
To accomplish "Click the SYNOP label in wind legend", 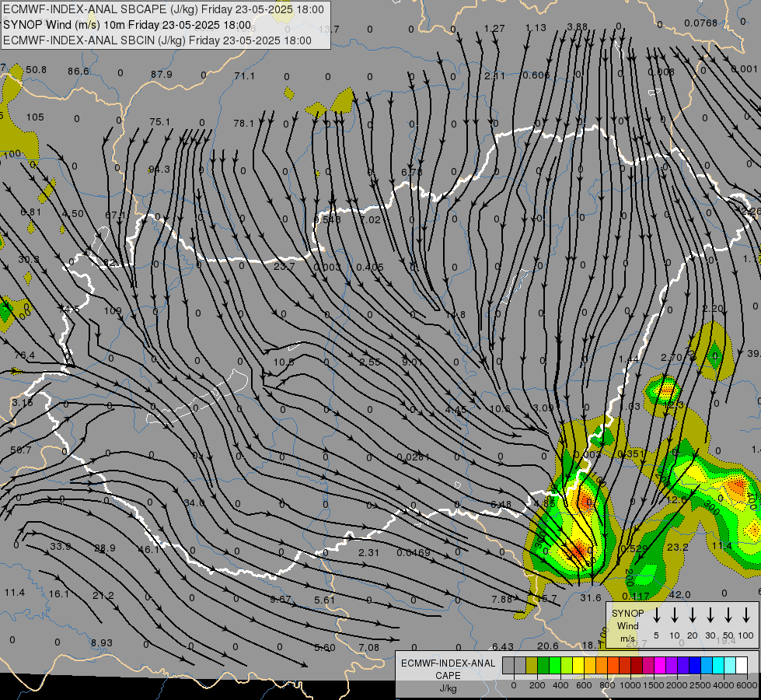I will (x=627, y=613).
